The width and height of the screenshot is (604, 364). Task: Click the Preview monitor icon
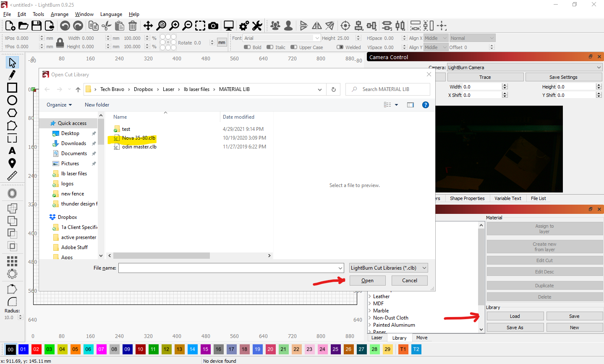[x=229, y=26]
